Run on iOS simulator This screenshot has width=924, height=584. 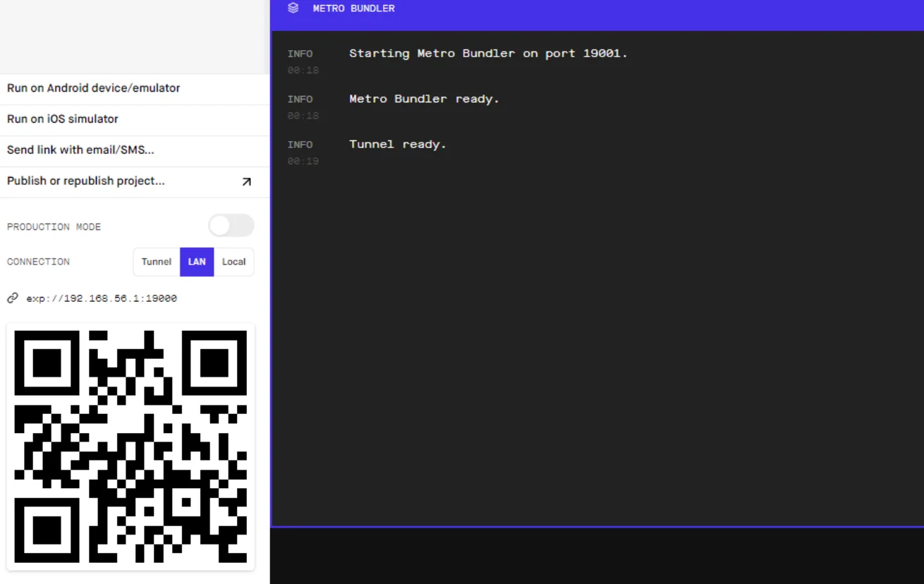tap(135, 119)
